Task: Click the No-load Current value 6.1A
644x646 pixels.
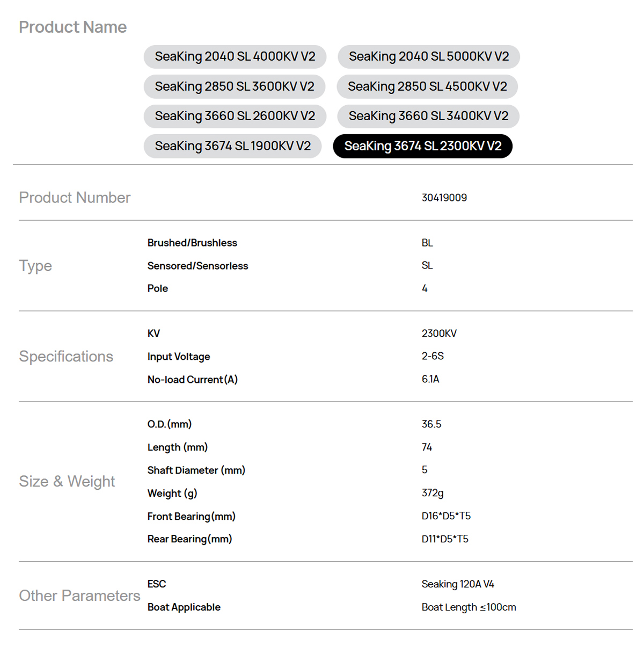Action: [430, 379]
